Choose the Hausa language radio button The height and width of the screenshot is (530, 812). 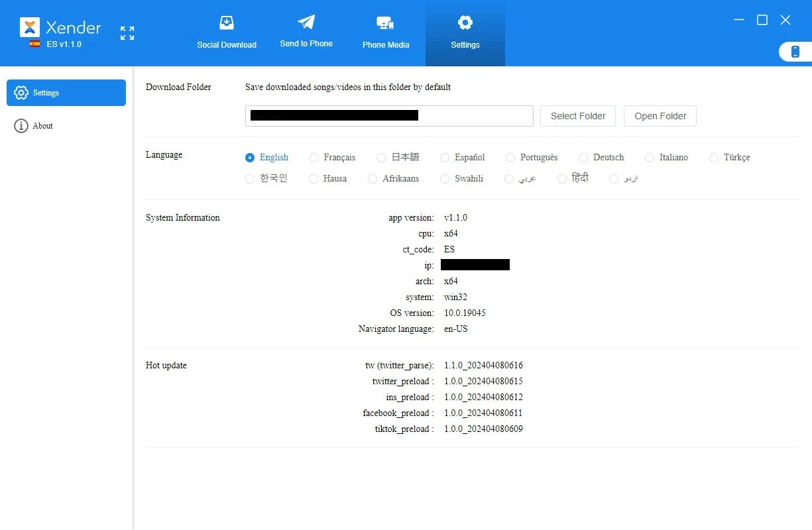point(314,179)
